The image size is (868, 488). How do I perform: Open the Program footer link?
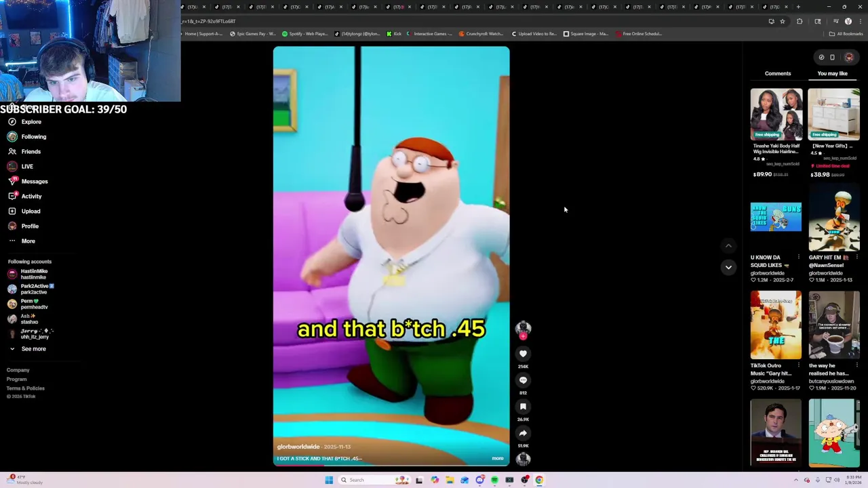tap(17, 379)
